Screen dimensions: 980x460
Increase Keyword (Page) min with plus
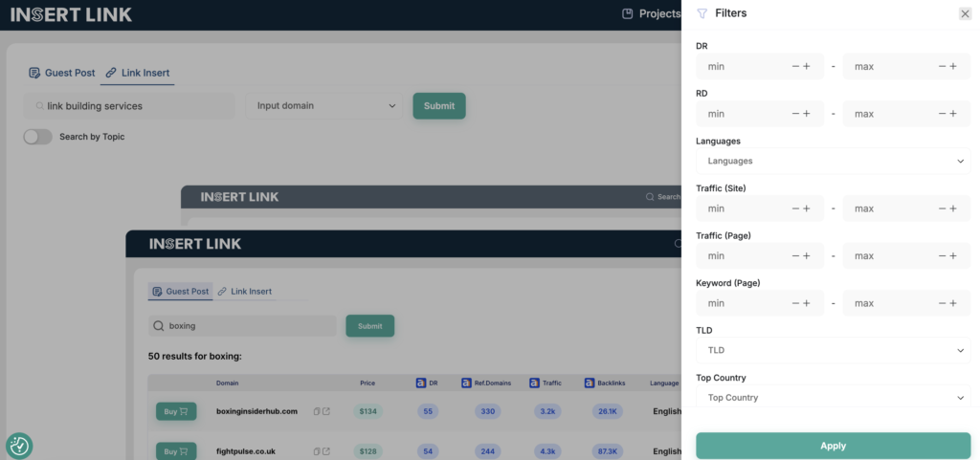pyautogui.click(x=806, y=303)
